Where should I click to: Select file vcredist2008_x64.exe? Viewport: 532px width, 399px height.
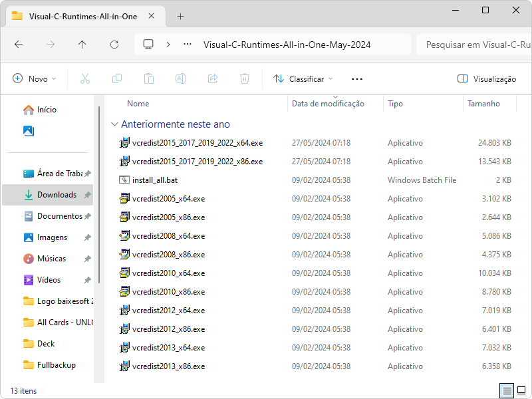[315, 236]
